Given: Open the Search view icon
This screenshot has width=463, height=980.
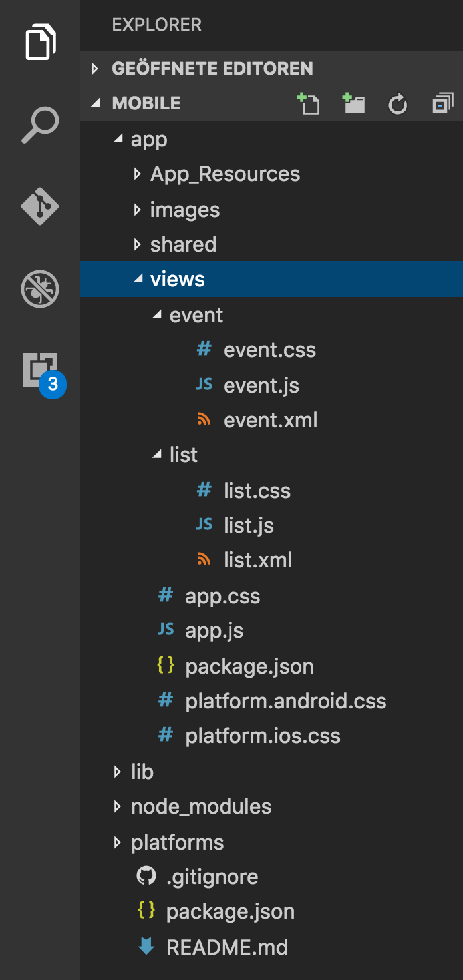Looking at the screenshot, I should [x=41, y=125].
